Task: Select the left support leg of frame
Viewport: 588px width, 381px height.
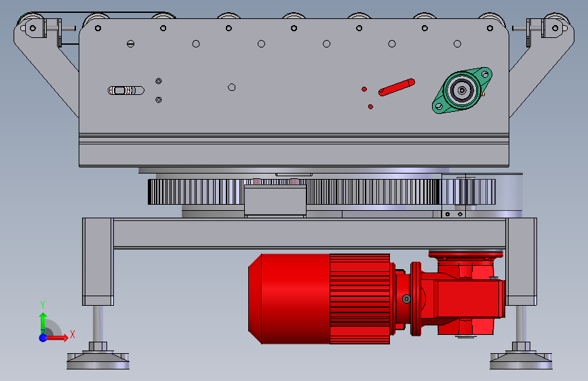Action: point(98,262)
